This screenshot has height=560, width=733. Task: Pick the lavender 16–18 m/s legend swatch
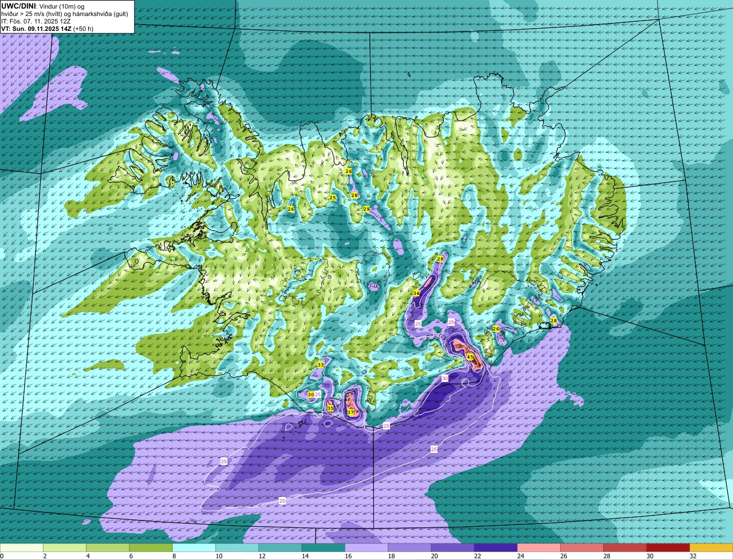click(x=366, y=547)
